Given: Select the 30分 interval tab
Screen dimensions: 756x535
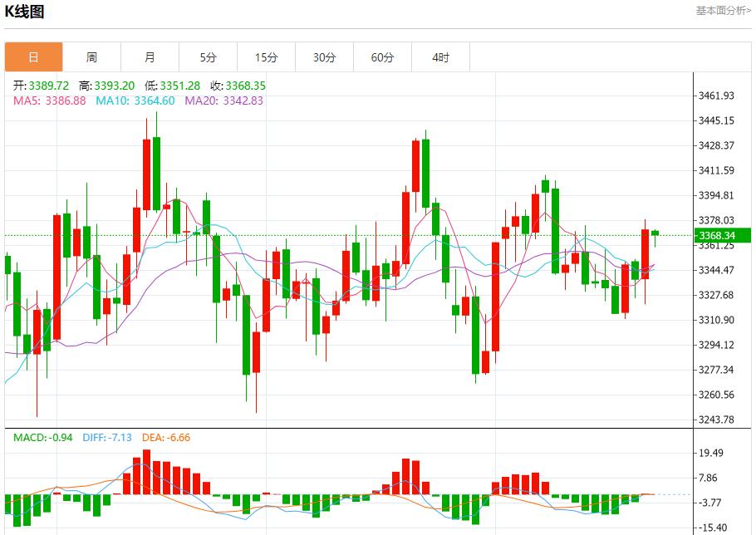Looking at the screenshot, I should (x=324, y=56).
